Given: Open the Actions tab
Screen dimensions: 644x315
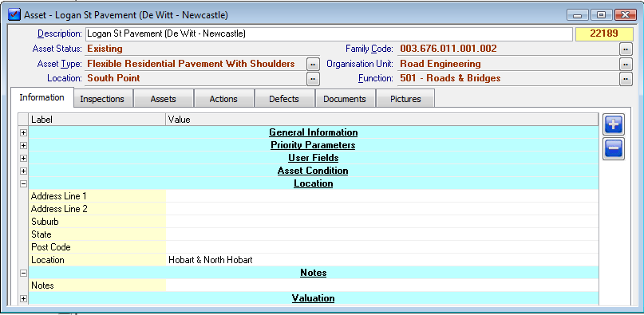Looking at the screenshot, I should click(x=223, y=99).
